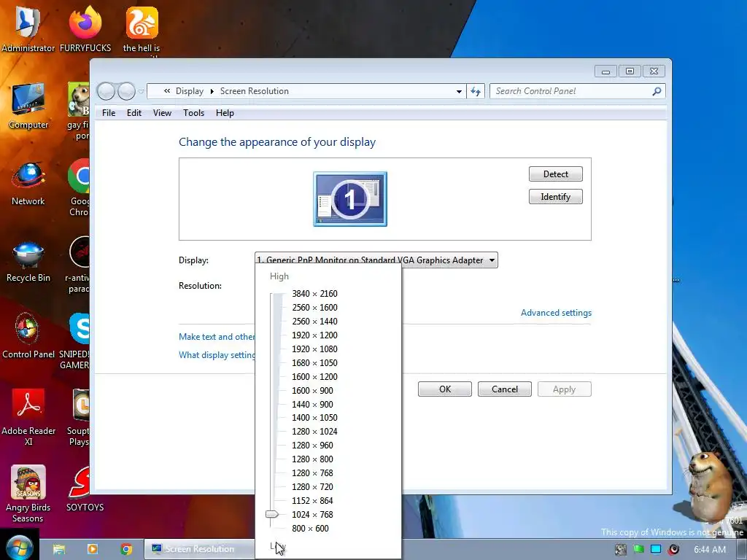Open the recent pages dropdown arrow

[x=141, y=91]
